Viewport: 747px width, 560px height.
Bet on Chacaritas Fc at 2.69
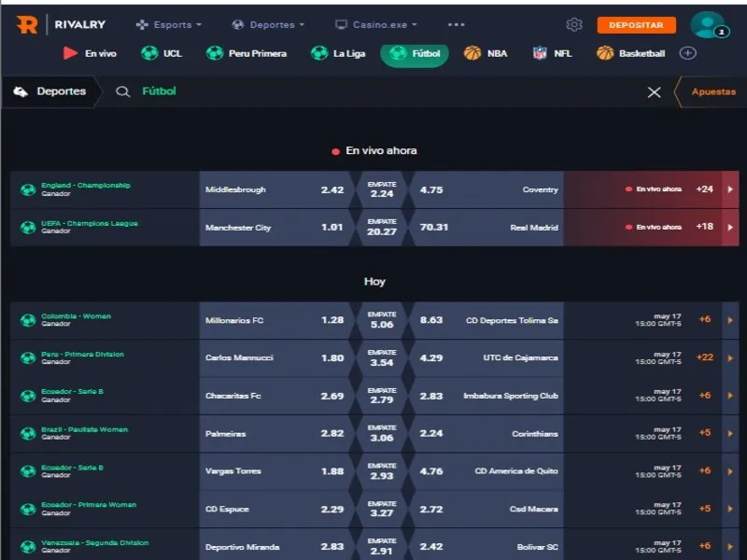pyautogui.click(x=275, y=396)
